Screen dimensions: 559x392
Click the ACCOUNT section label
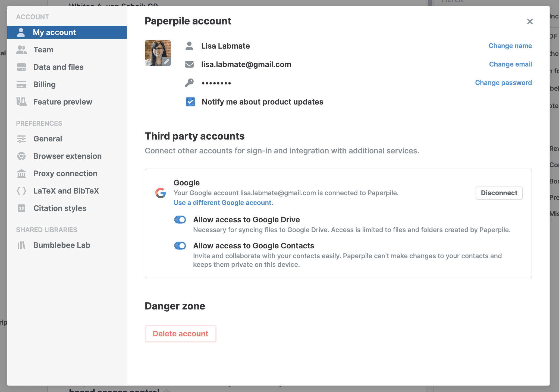(x=33, y=17)
